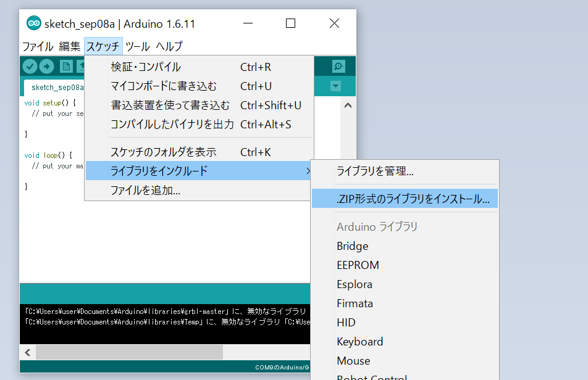Include the Bridge library
The height and width of the screenshot is (380, 588).
pyautogui.click(x=405, y=246)
